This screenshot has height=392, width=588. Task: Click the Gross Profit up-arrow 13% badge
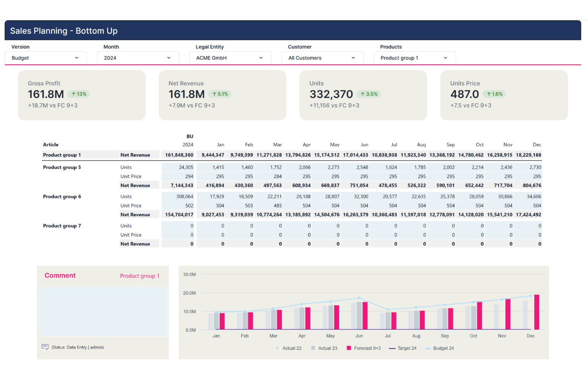[79, 94]
